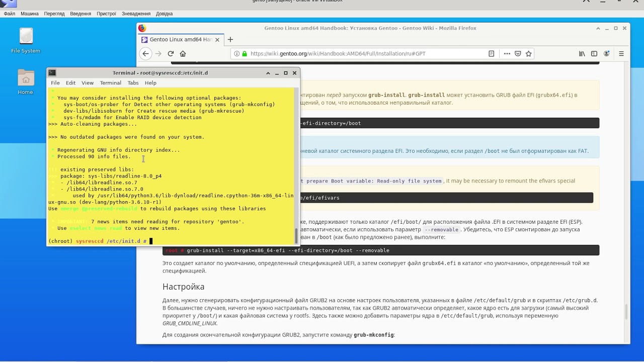
Task: Click the '--removable' inline code in wiki text
Action: (x=441, y=230)
